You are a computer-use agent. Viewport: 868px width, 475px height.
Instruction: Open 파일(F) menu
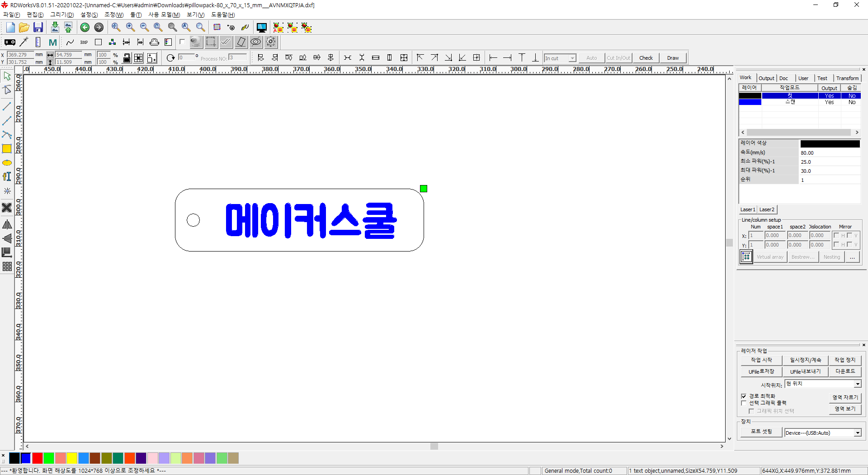point(11,15)
